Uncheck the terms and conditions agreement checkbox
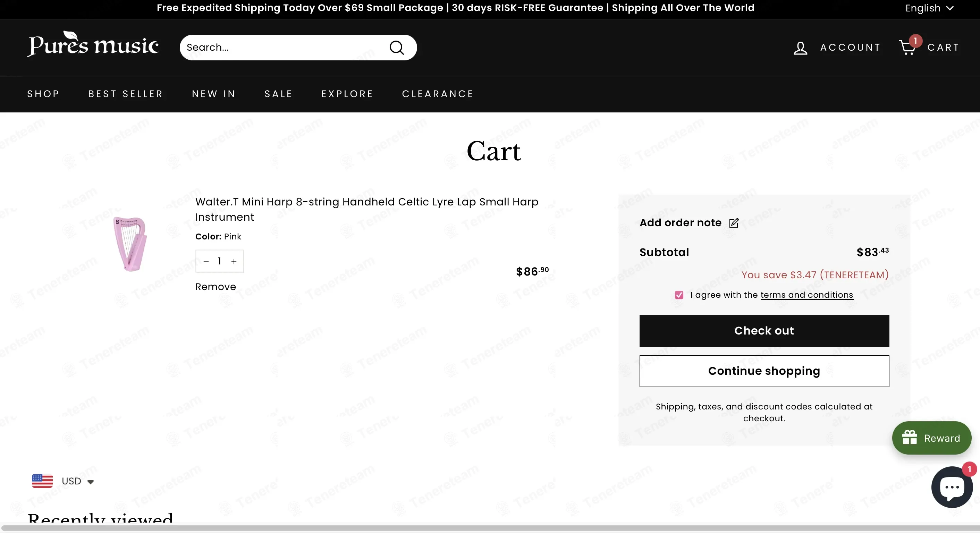Image resolution: width=980 pixels, height=533 pixels. click(679, 295)
